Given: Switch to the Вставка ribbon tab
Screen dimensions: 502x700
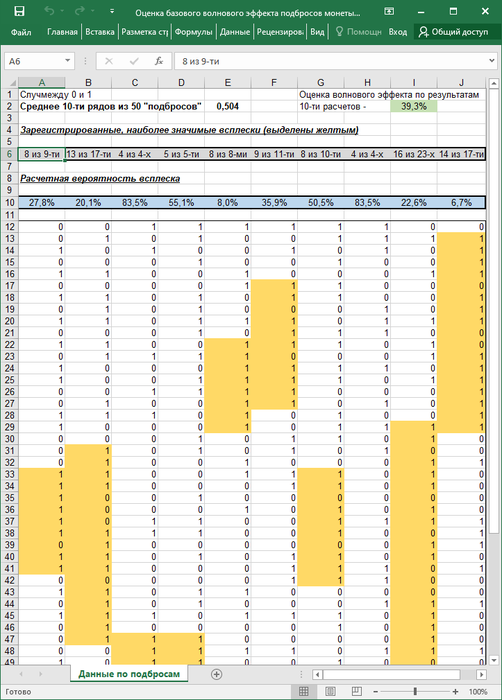Looking at the screenshot, I should pos(100,32).
